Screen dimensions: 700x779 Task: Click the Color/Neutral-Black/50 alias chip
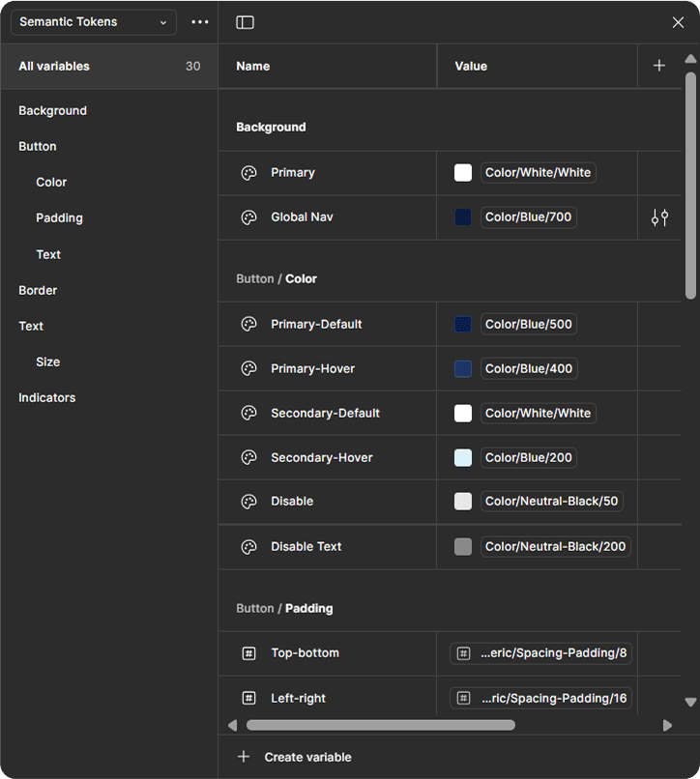click(x=552, y=502)
